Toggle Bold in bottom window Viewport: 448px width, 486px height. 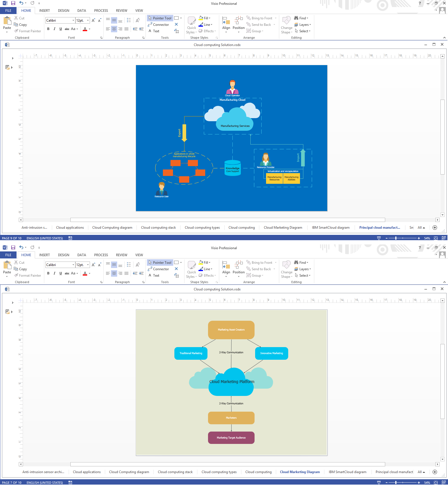point(48,273)
